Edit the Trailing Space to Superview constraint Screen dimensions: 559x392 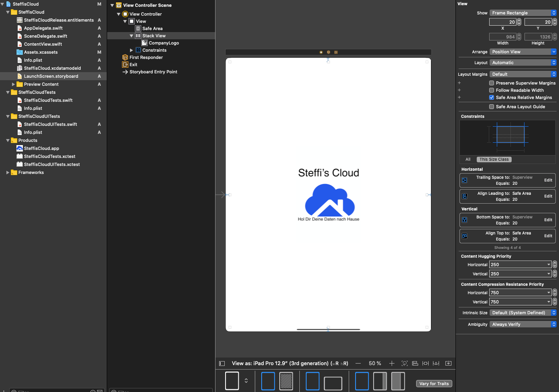click(548, 180)
